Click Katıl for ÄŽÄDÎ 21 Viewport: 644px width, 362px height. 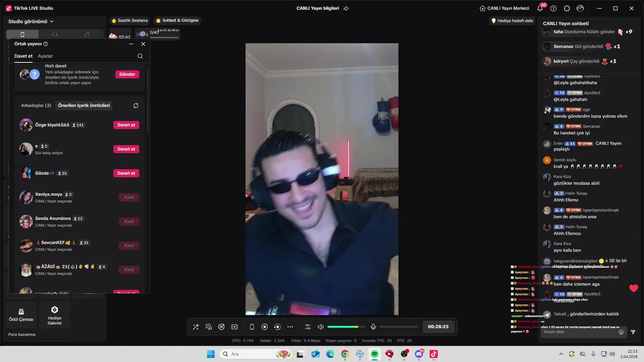click(129, 270)
